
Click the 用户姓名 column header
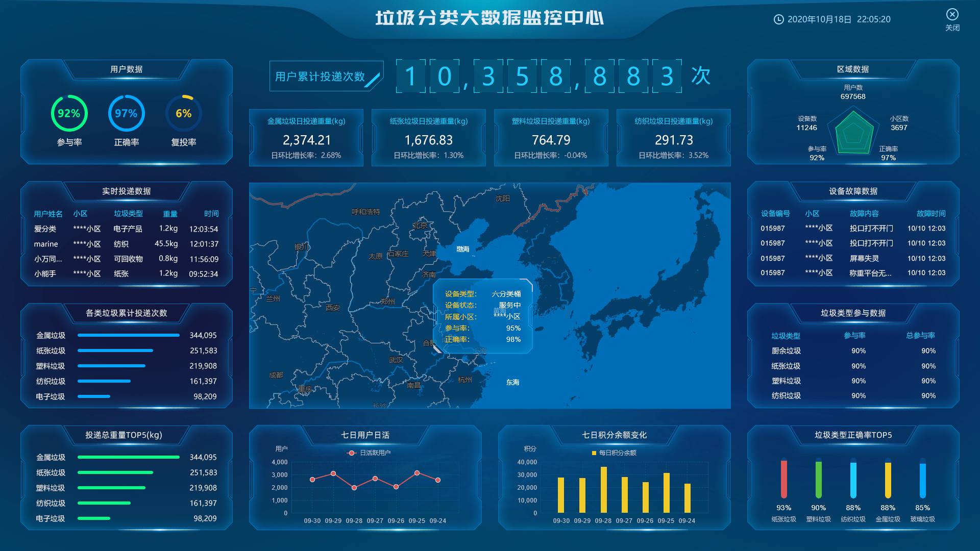point(48,214)
